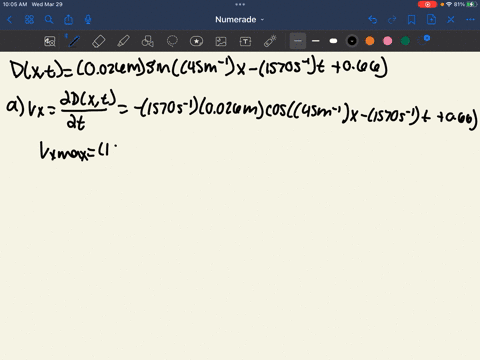Redo the last undone stroke
This screenshot has height=360, width=480.
coord(392,20)
